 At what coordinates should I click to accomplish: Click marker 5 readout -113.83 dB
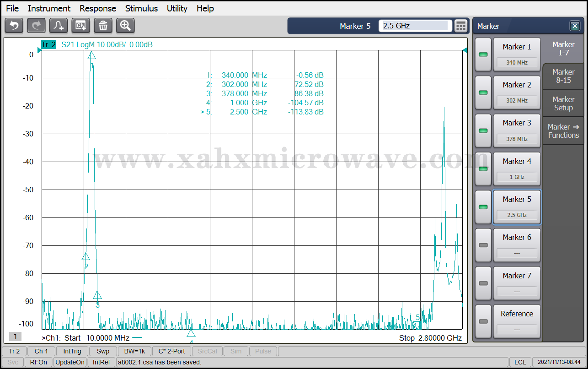(x=306, y=112)
